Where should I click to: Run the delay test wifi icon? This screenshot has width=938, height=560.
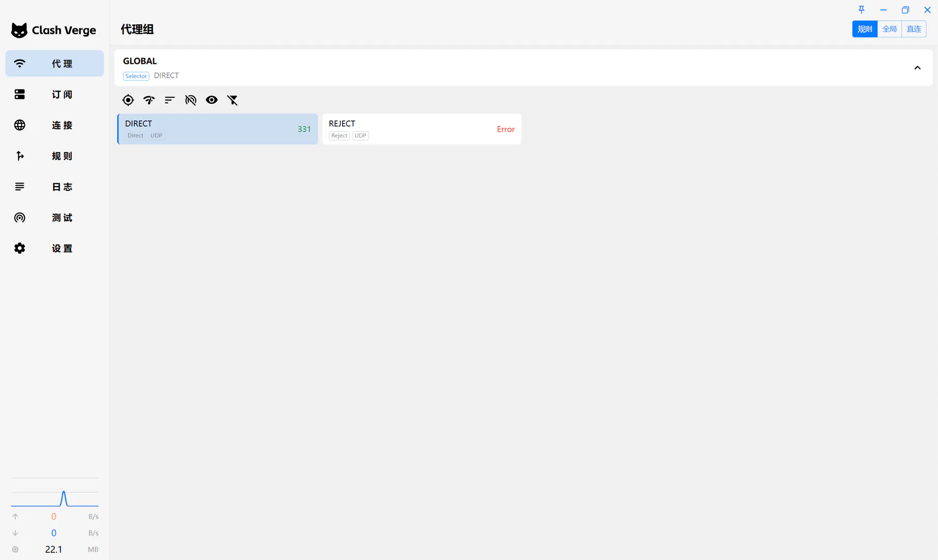coord(149,100)
